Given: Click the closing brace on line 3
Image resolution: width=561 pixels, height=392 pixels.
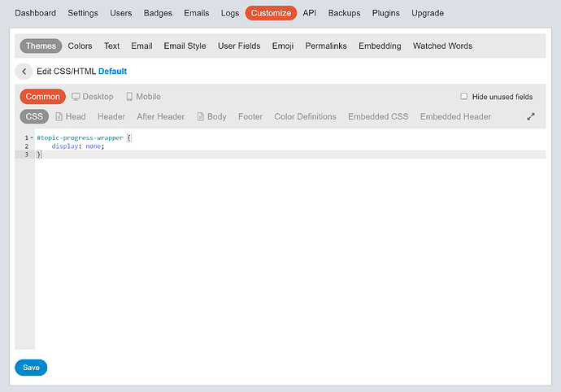Looking at the screenshot, I should [39, 155].
